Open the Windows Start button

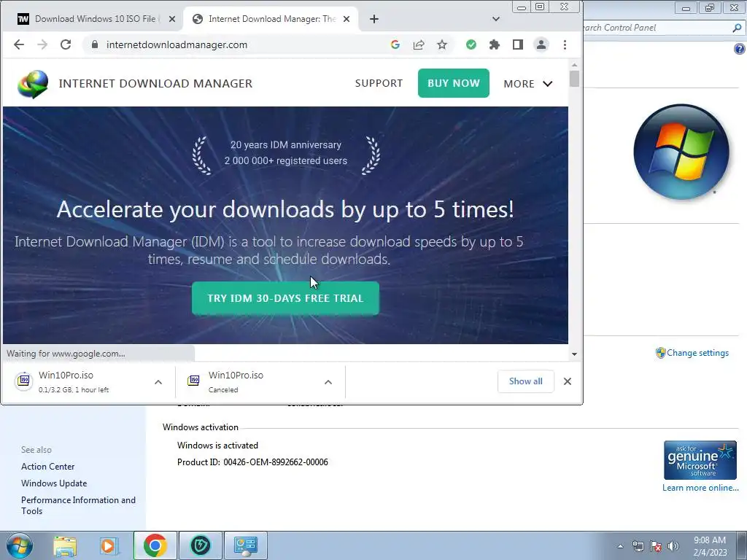coord(19,545)
